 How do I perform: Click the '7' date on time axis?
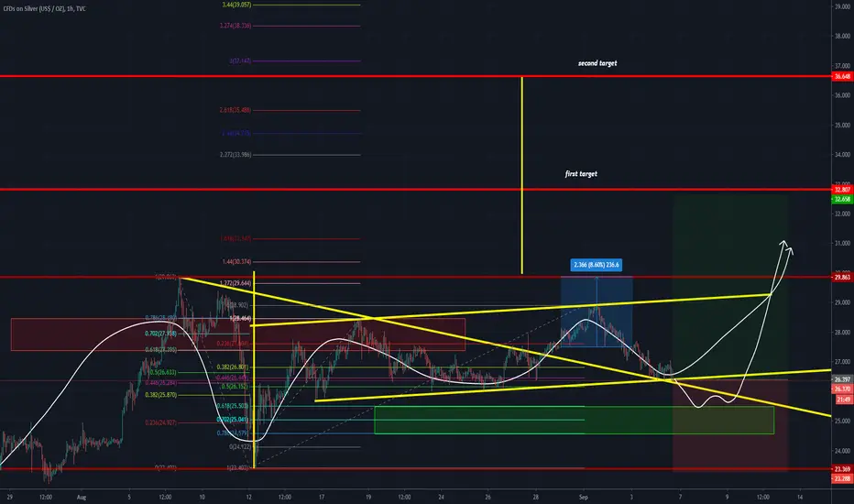[680, 497]
